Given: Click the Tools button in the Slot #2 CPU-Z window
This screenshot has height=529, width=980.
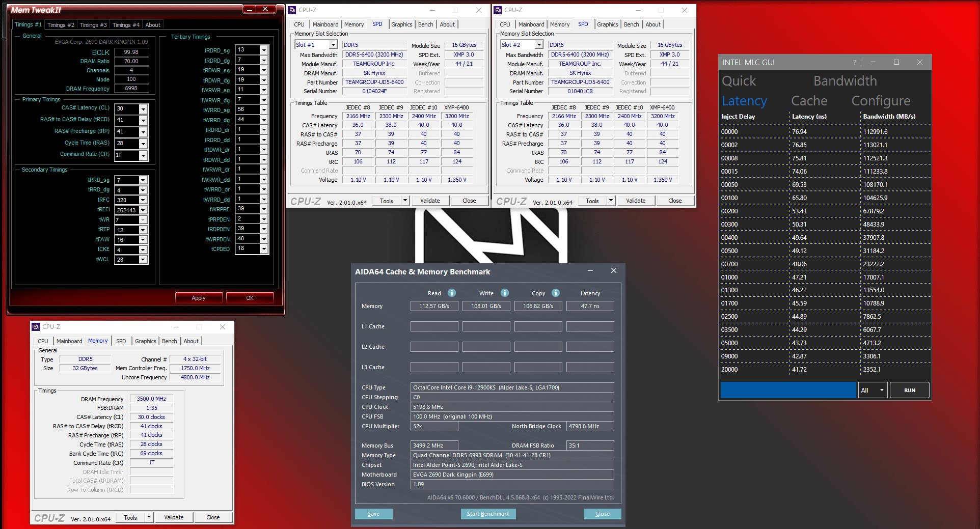Looking at the screenshot, I should [592, 201].
